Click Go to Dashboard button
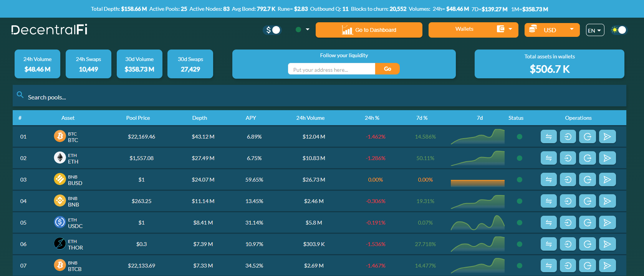The height and width of the screenshot is (276, 644). tap(369, 30)
